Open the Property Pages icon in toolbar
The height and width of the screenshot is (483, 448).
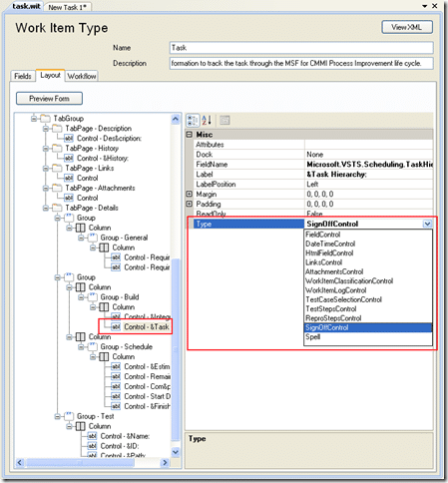click(x=224, y=120)
